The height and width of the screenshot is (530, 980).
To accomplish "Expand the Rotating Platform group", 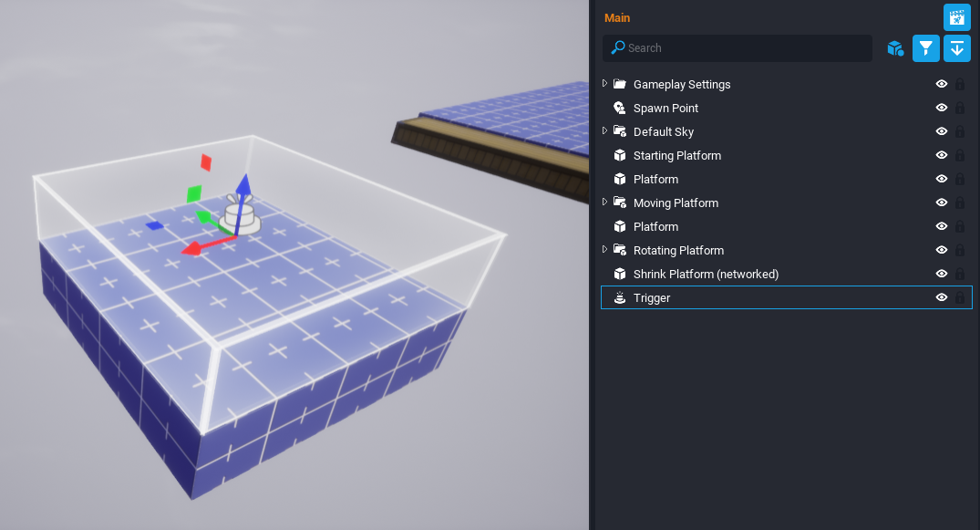I will click(604, 250).
